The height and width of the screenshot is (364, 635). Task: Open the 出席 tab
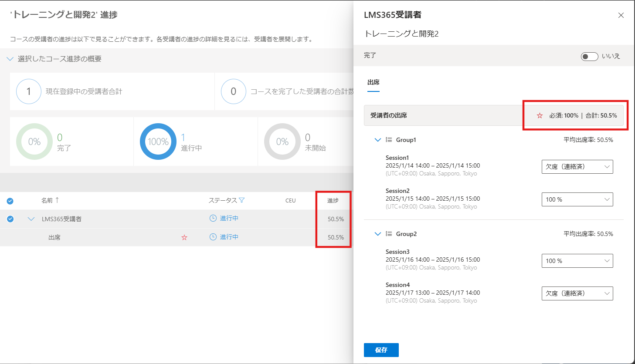point(374,82)
